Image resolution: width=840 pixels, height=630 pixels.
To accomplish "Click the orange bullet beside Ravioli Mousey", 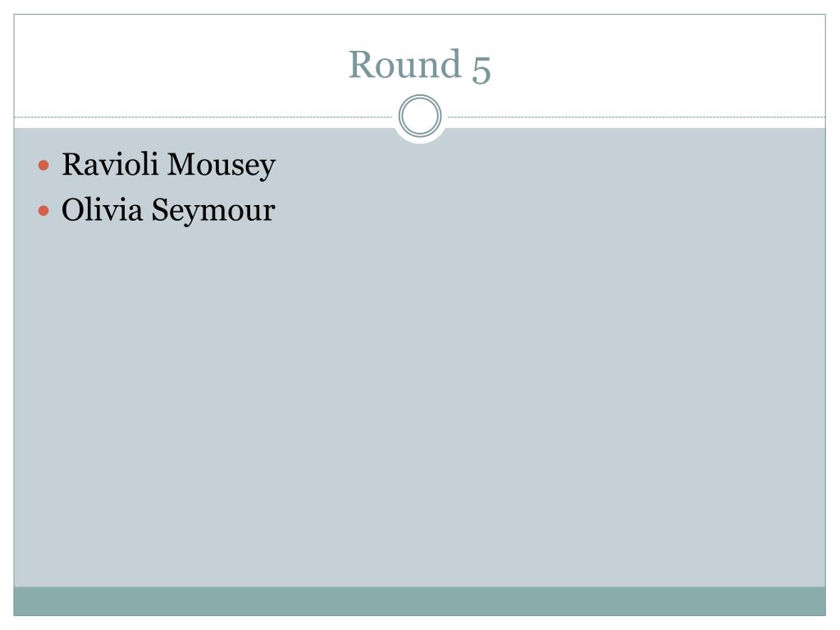I will [x=44, y=165].
